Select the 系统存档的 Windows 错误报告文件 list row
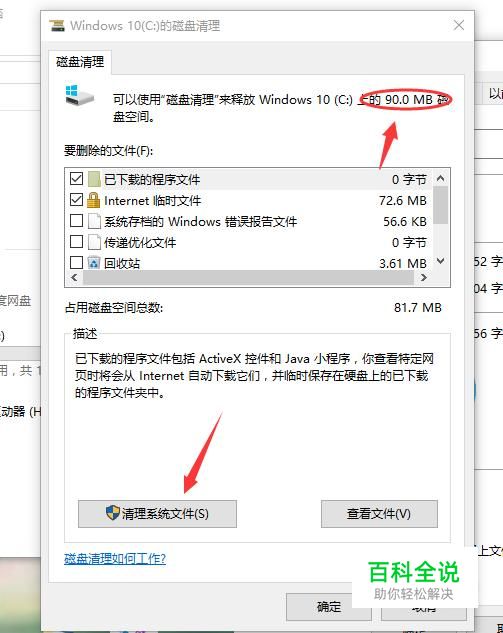 [x=248, y=221]
